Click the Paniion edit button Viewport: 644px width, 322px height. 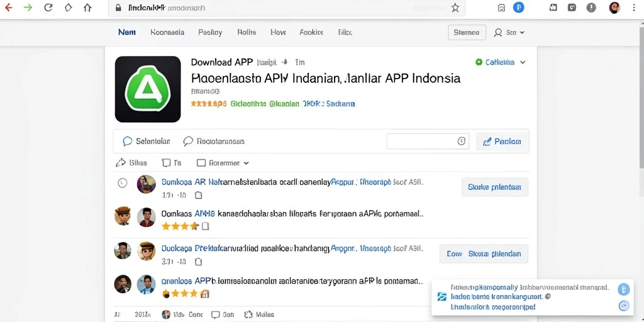tap(502, 142)
